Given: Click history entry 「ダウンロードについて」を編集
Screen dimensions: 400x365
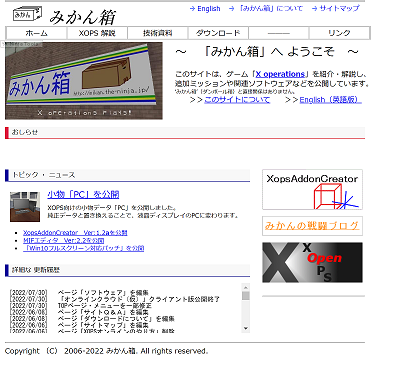Looking at the screenshot, I should [x=116, y=319].
